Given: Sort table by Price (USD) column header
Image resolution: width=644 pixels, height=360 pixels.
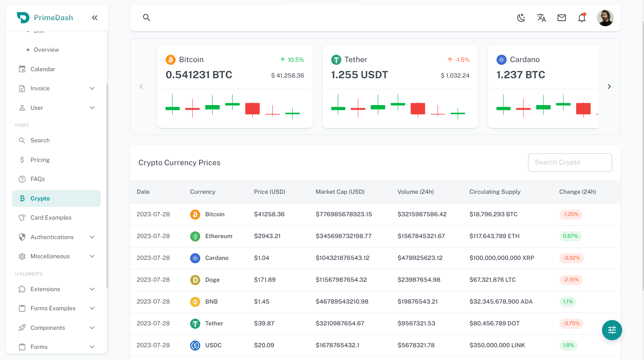Looking at the screenshot, I should click(x=269, y=192).
